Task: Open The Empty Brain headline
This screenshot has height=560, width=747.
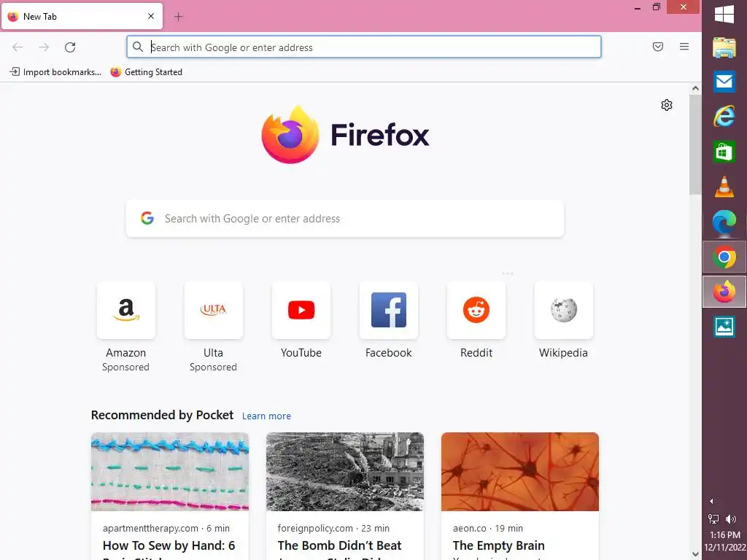Action: pos(498,545)
